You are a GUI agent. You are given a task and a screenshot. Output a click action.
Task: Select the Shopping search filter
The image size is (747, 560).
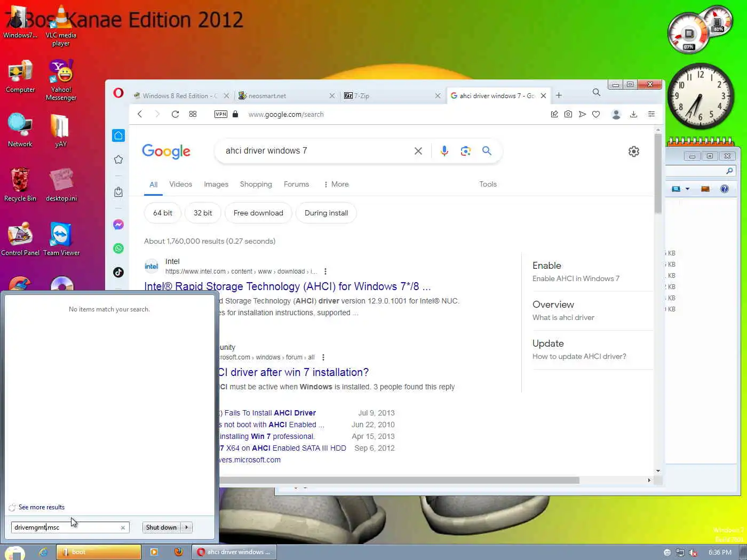coord(256,184)
